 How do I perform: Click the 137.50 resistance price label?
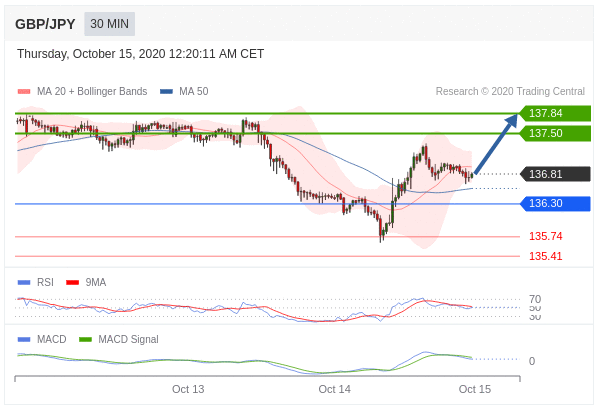555,133
